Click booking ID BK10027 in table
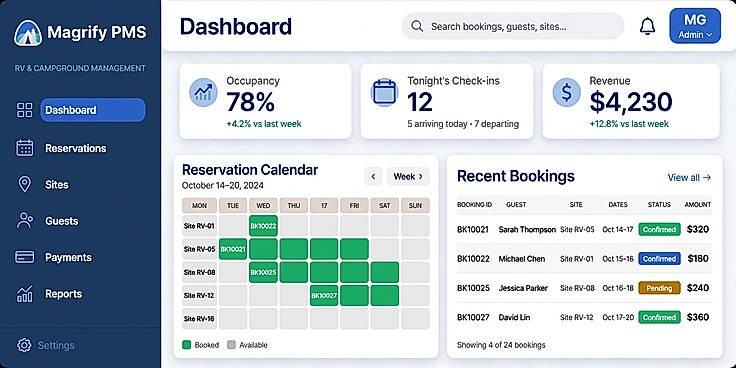The image size is (736, 368). [473, 317]
